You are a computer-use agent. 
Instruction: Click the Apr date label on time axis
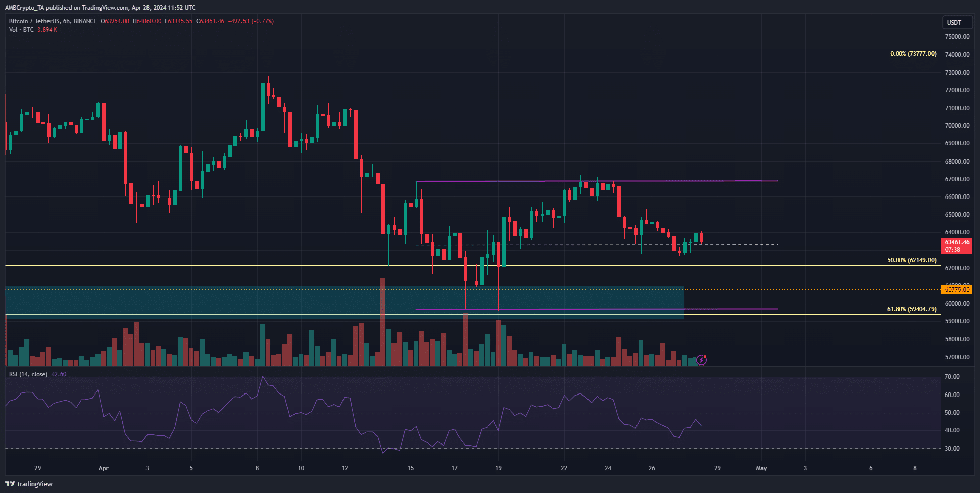(103, 468)
